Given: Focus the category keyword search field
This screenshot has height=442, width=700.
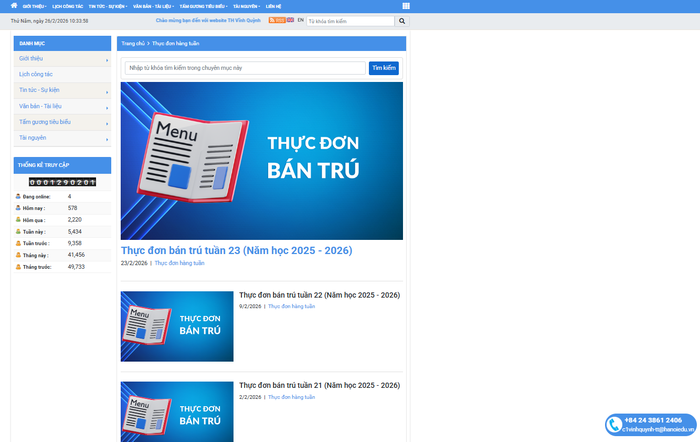Looking at the screenshot, I should (x=245, y=68).
